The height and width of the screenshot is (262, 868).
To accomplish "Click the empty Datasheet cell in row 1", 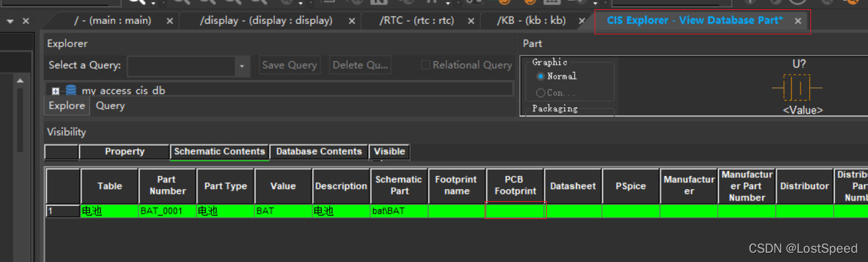I will [573, 212].
